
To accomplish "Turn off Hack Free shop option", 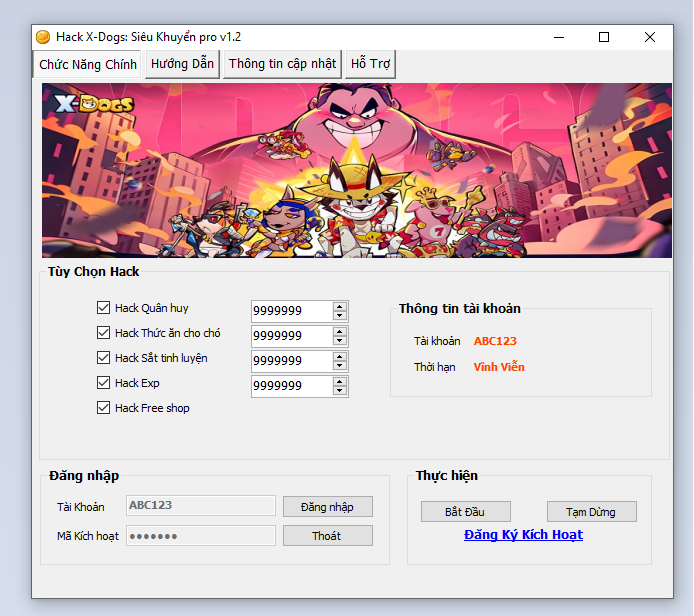I will (x=103, y=408).
